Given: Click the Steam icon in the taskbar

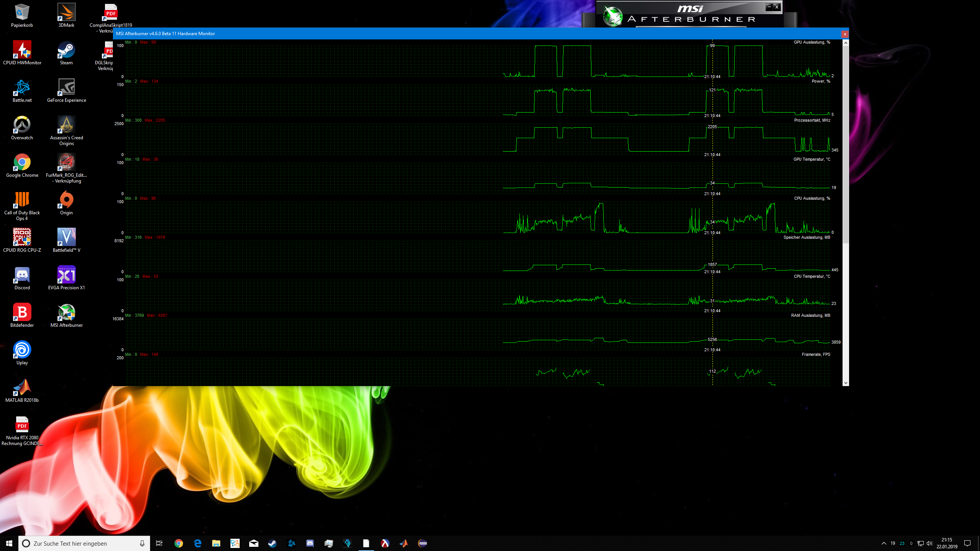Looking at the screenshot, I should 272,543.
